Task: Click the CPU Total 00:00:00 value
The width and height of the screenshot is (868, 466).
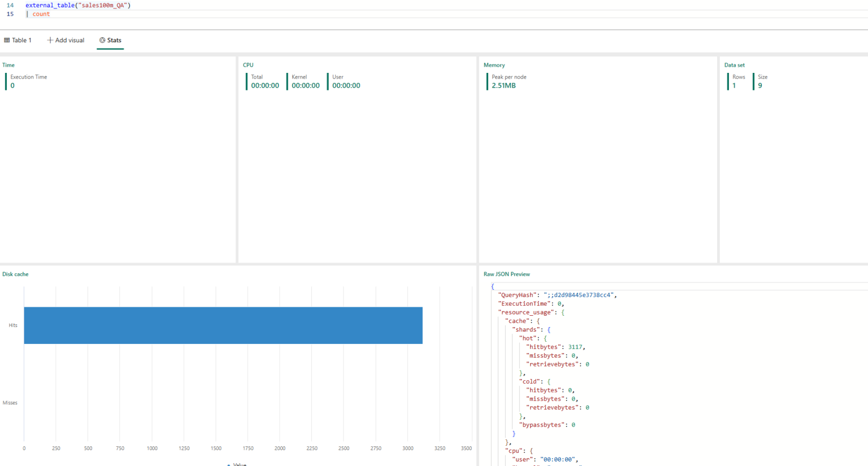Action: 265,86
